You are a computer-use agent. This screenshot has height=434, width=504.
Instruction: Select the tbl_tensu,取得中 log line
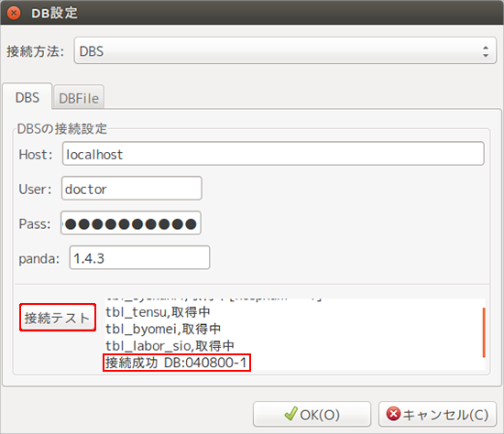[x=158, y=311]
